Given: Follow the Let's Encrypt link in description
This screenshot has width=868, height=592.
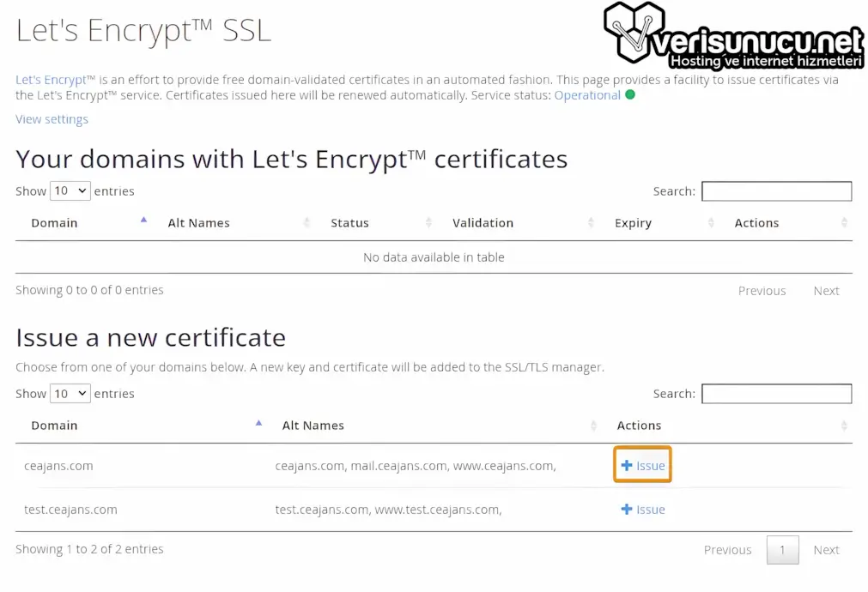Looking at the screenshot, I should (51, 80).
